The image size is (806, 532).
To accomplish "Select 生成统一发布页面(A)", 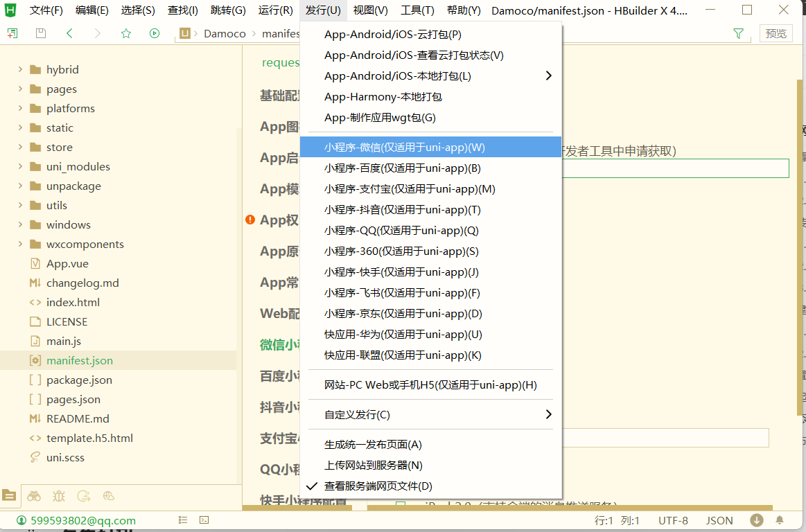I will point(431,444).
